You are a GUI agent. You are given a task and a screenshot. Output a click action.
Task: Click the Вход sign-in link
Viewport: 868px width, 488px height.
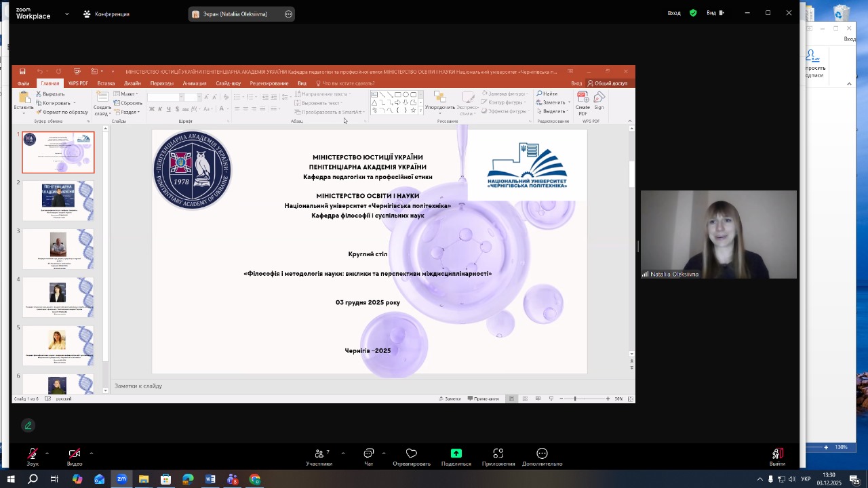674,13
